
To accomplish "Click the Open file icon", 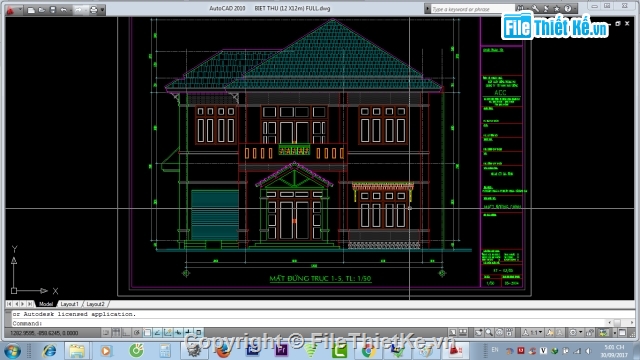I will (x=42, y=9).
